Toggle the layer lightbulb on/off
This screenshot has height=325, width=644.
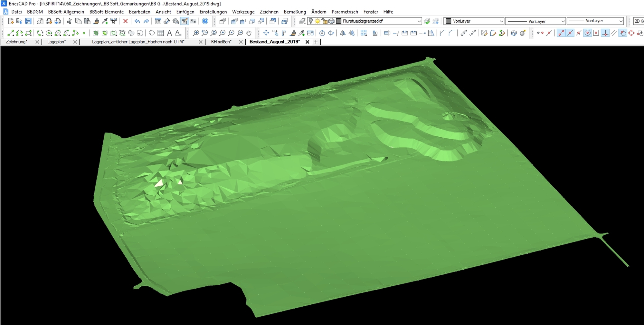[310, 21]
